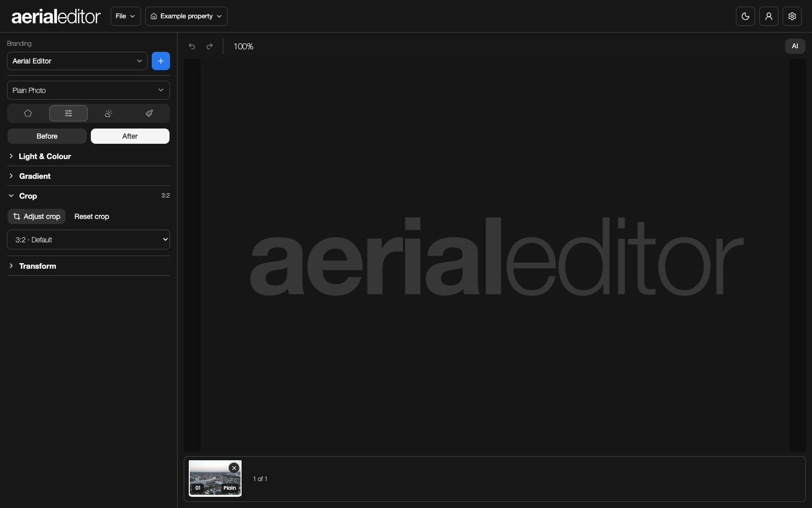Expand the Transform section

point(88,266)
